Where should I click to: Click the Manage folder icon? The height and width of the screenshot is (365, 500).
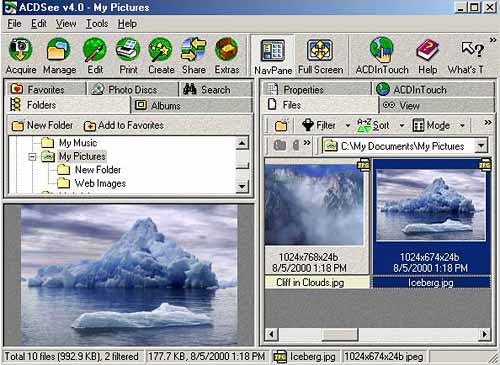click(59, 56)
